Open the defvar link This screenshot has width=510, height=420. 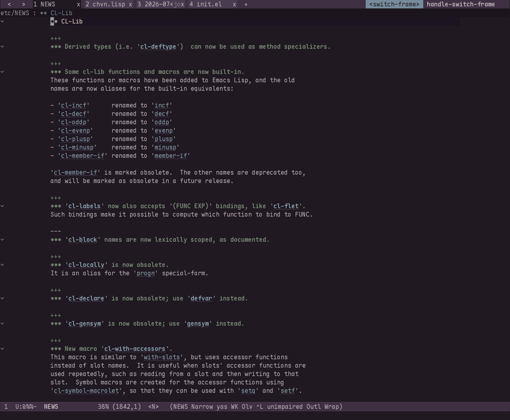click(x=201, y=299)
